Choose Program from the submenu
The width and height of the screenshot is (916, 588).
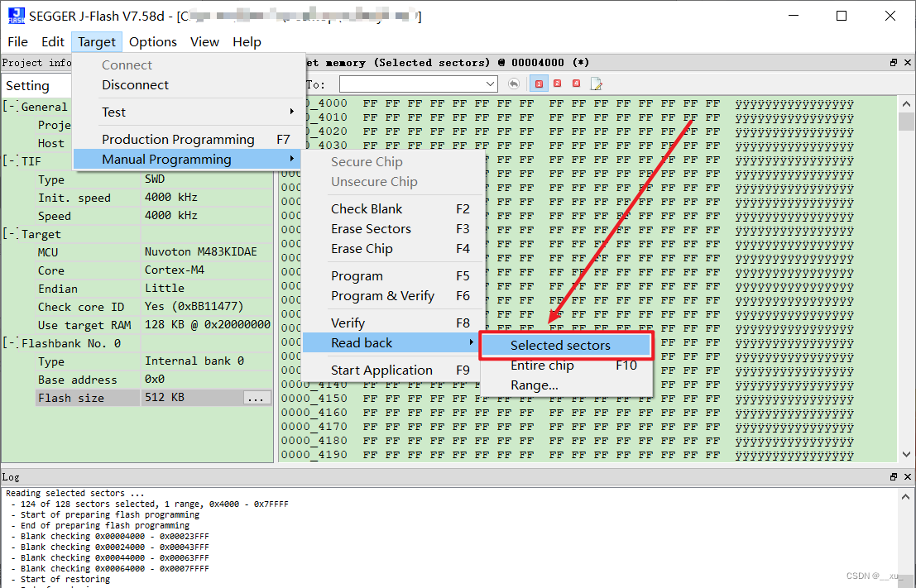[x=391, y=276]
